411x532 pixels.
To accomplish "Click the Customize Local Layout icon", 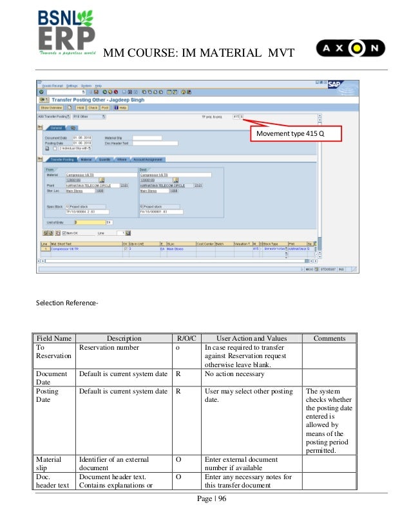I will (189, 92).
